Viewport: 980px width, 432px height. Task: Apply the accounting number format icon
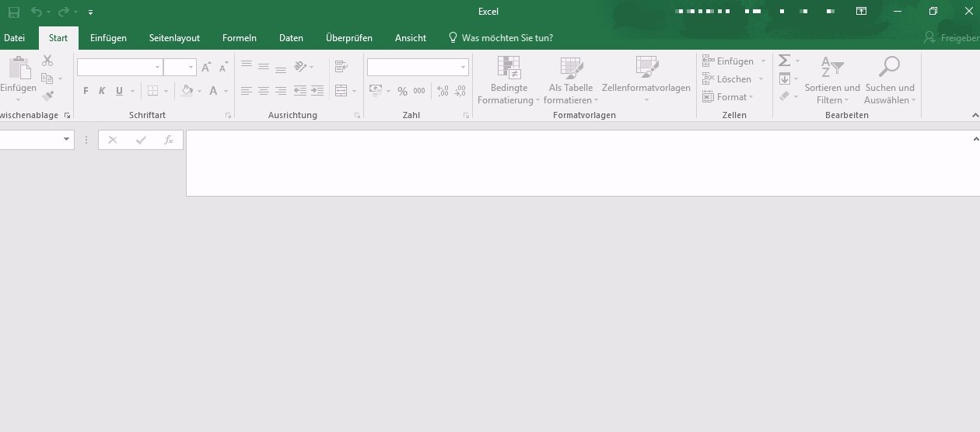(376, 91)
